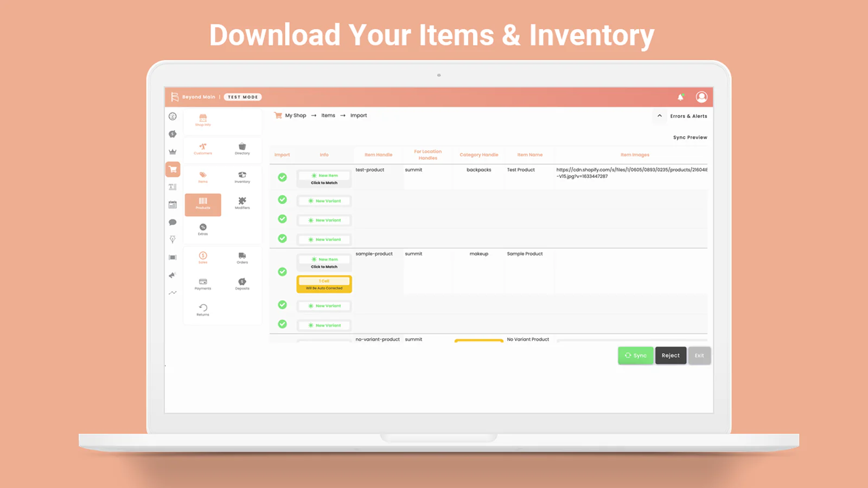Click 'Sample Product' name cell
This screenshot has width=868, height=488.
tap(525, 254)
